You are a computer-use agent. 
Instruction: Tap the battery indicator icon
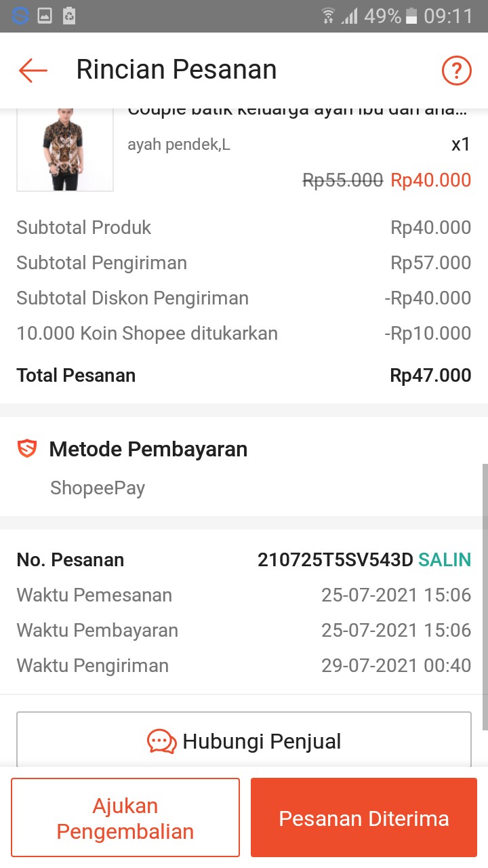coord(411,16)
